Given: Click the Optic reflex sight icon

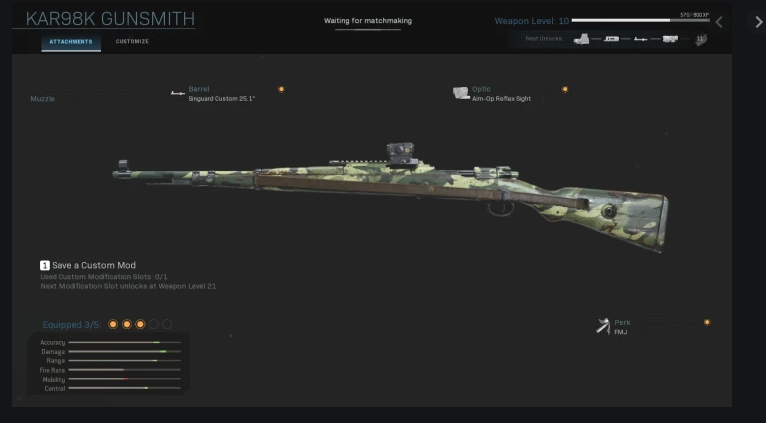Looking at the screenshot, I should tap(461, 93).
